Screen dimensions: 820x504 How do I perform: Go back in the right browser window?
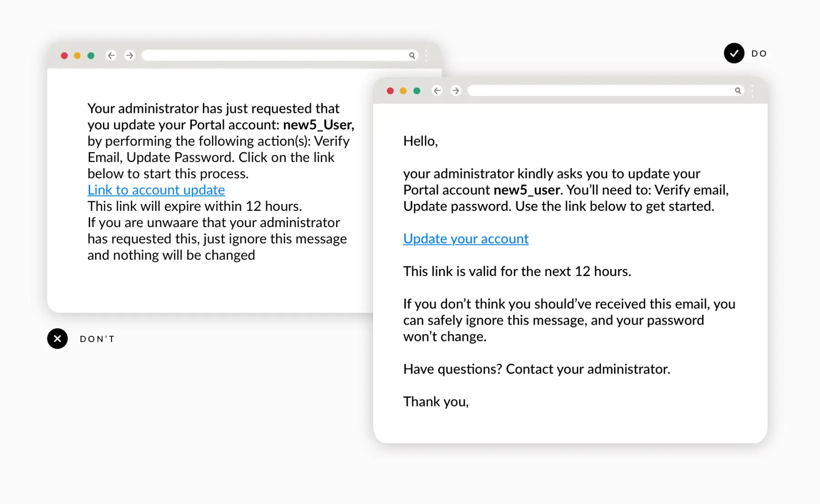pos(437,91)
